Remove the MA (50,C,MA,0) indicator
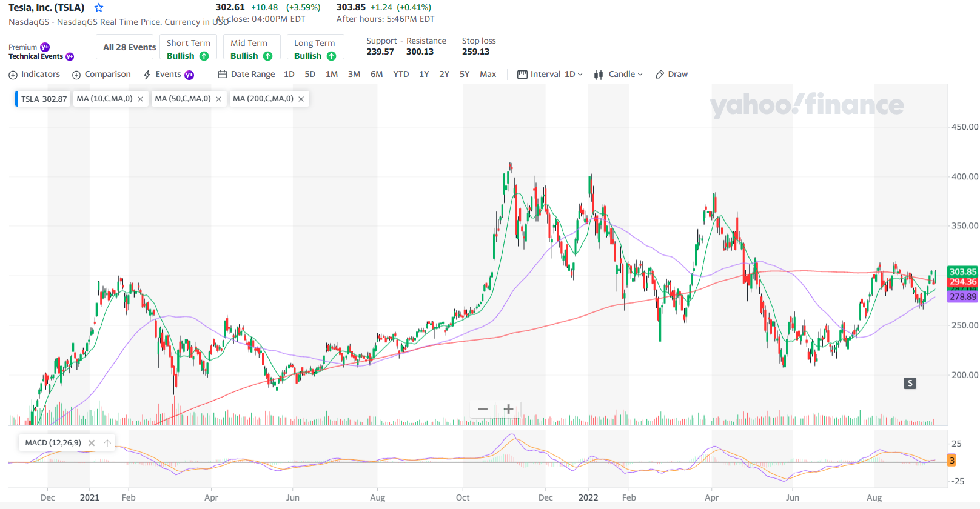 click(218, 99)
